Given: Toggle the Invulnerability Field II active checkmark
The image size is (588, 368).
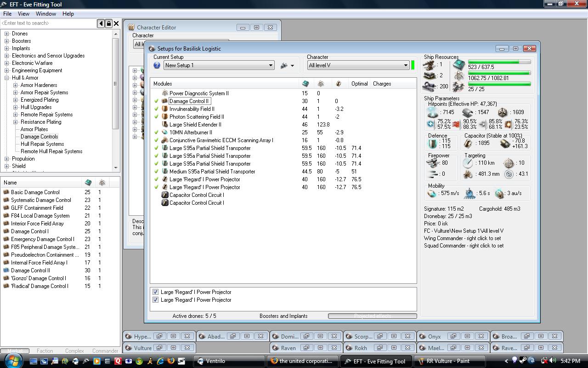Looking at the screenshot, I should [x=157, y=109].
